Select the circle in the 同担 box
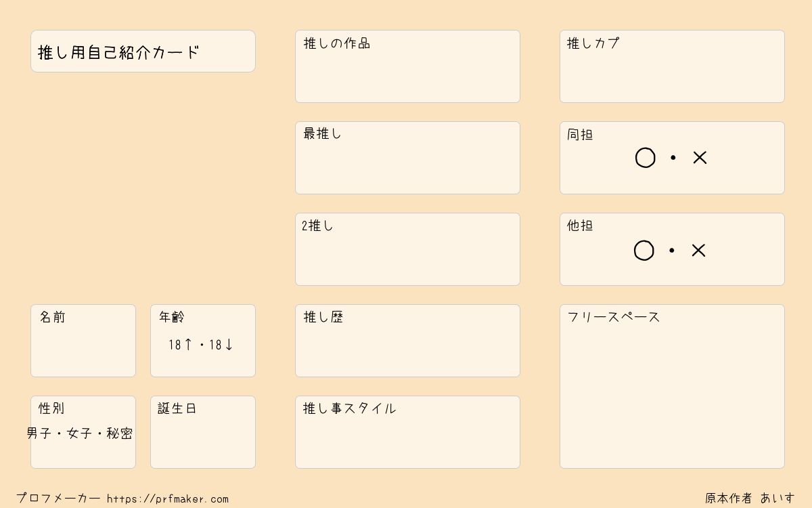Image resolution: width=812 pixels, height=508 pixels. click(645, 158)
